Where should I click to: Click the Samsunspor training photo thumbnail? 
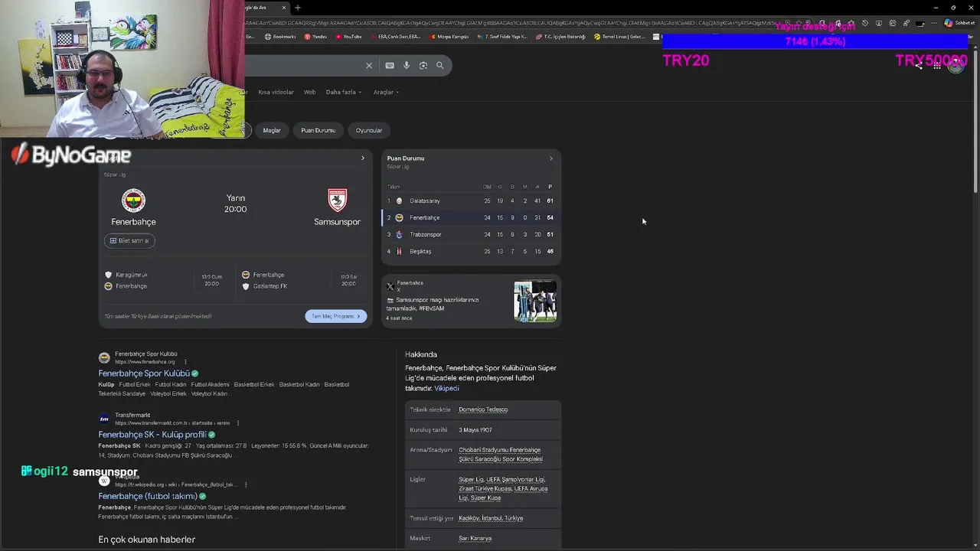point(535,302)
